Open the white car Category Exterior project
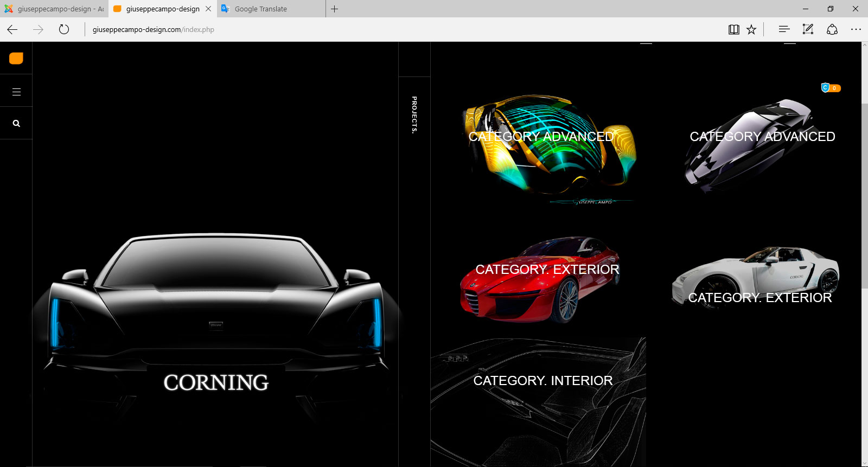 755,278
